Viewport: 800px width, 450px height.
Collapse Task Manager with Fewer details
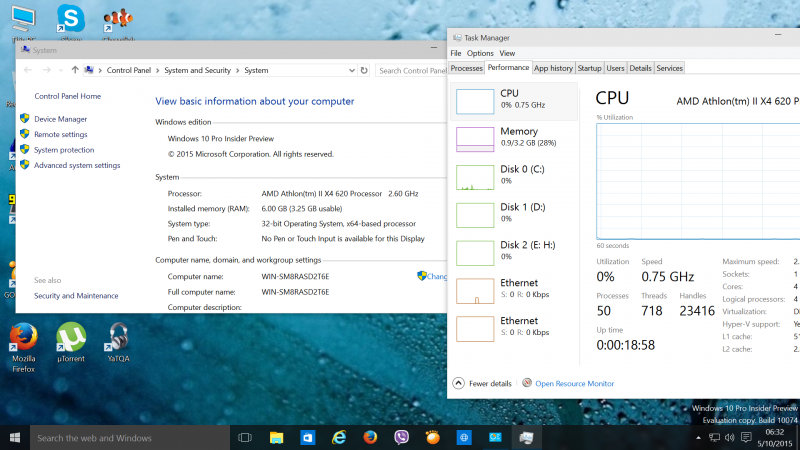point(482,383)
